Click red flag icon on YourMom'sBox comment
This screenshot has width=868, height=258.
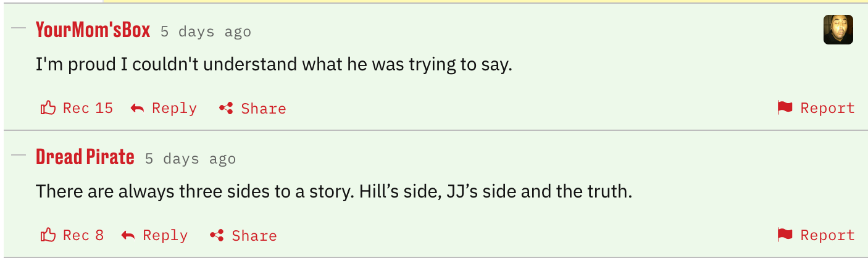click(785, 108)
